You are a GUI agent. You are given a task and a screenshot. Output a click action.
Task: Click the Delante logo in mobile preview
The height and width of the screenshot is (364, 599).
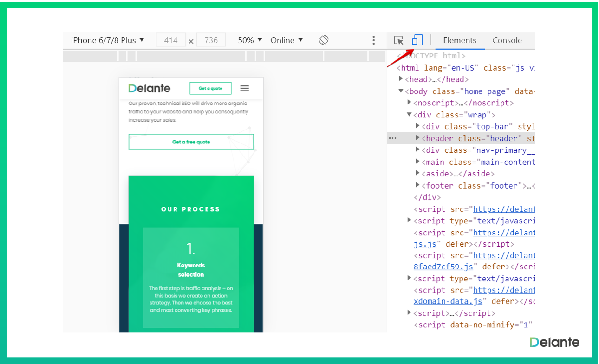[150, 88]
